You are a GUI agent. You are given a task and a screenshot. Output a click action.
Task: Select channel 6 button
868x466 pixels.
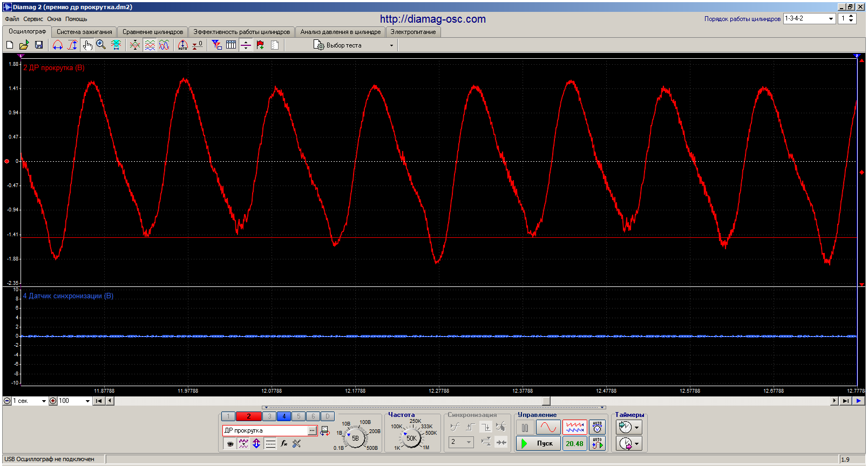313,416
